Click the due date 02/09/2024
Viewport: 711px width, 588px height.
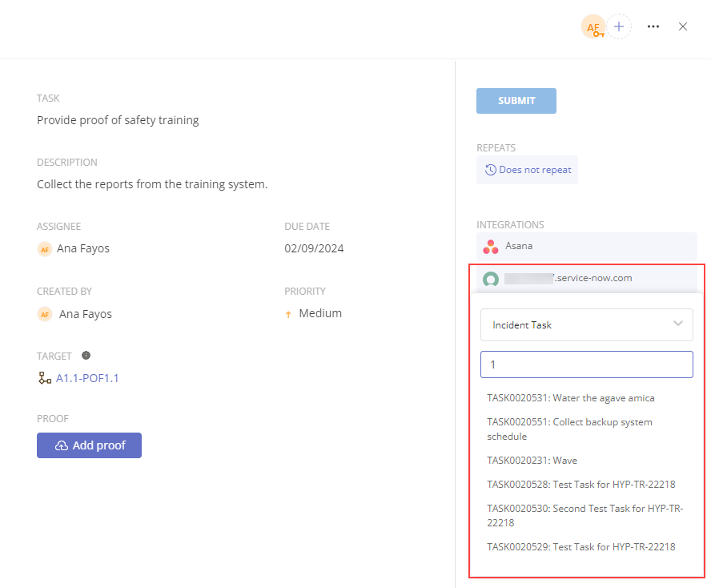click(x=314, y=248)
